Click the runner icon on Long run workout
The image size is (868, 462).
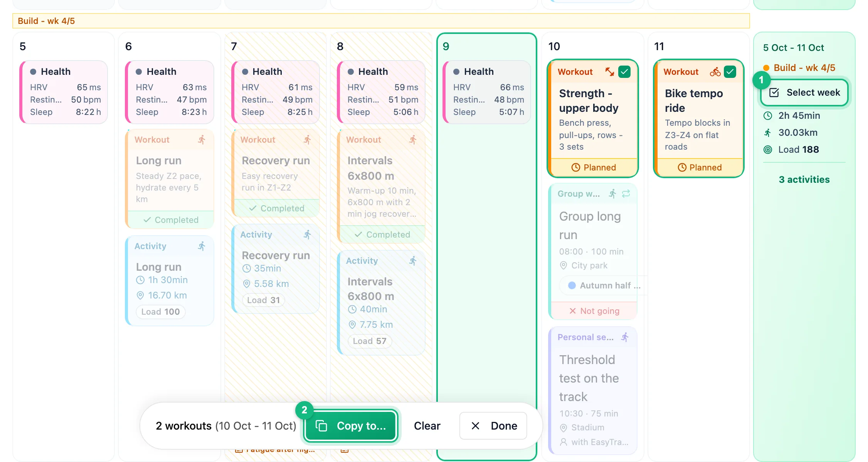pyautogui.click(x=202, y=140)
